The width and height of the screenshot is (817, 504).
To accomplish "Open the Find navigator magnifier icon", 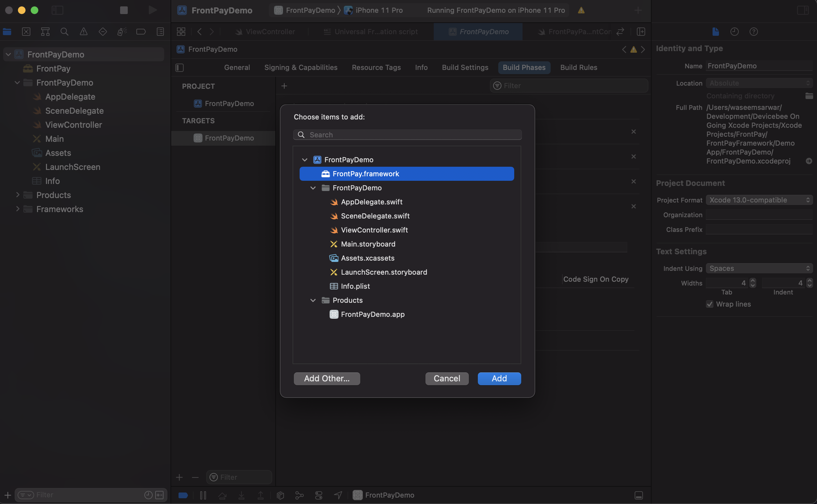I will [64, 32].
